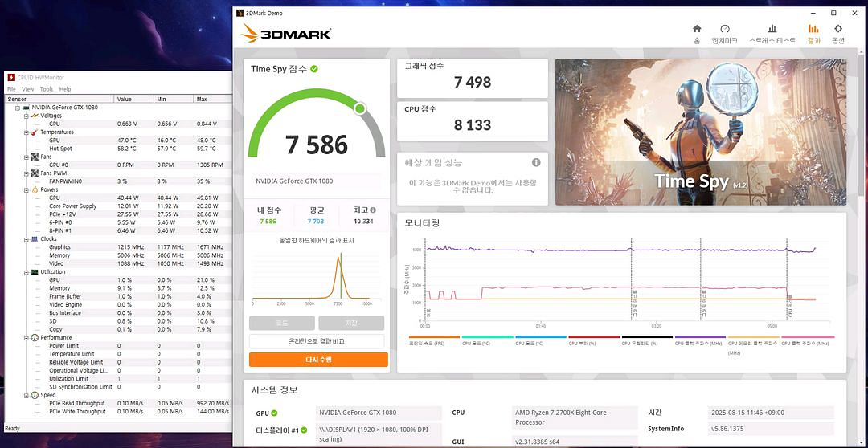868x448 pixels.
Task: Click blue GPU 온도 (°C) legend swatch
Action: (540, 337)
